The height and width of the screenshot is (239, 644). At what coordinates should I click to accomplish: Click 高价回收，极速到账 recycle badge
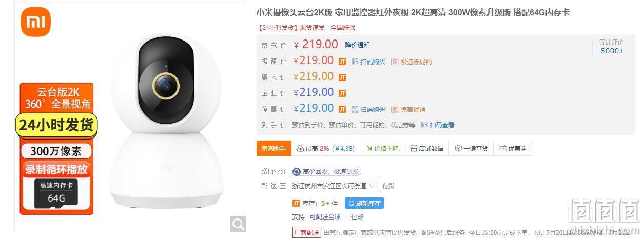[327, 171]
